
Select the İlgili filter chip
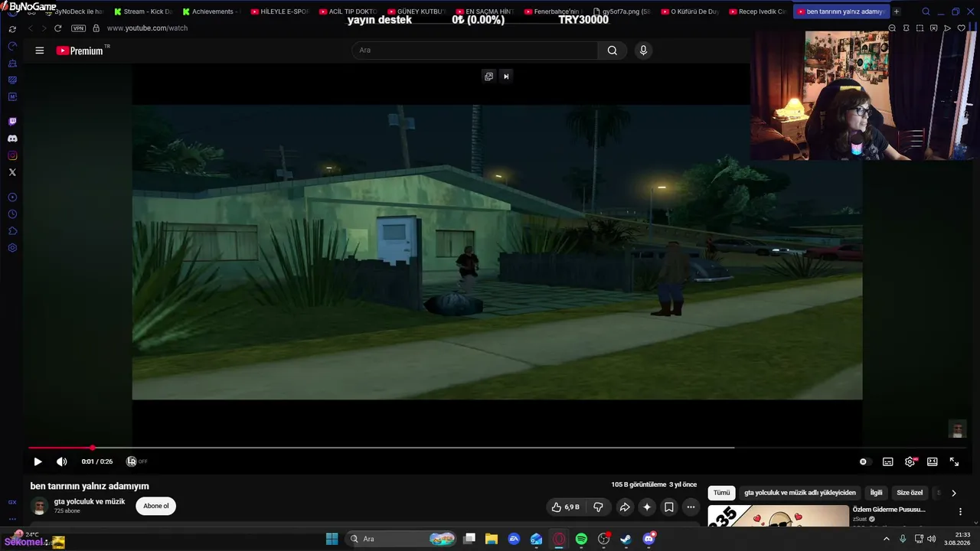coord(877,493)
